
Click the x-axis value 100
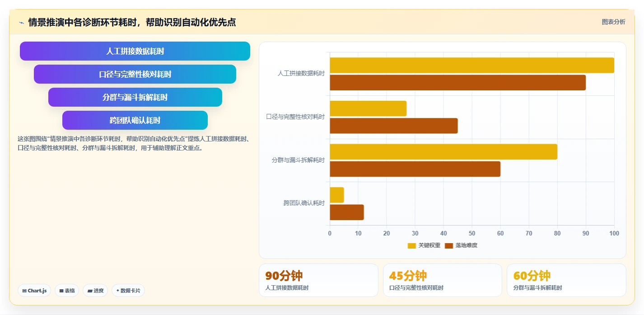click(x=614, y=233)
